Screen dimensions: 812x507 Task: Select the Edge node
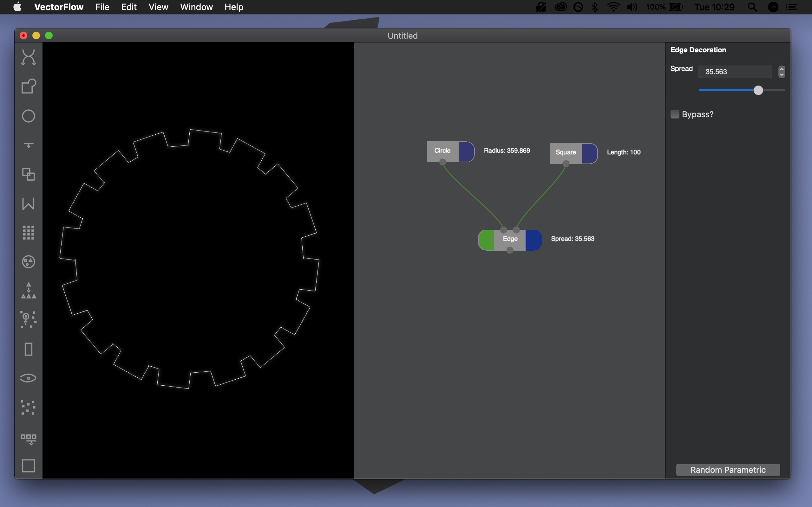510,239
